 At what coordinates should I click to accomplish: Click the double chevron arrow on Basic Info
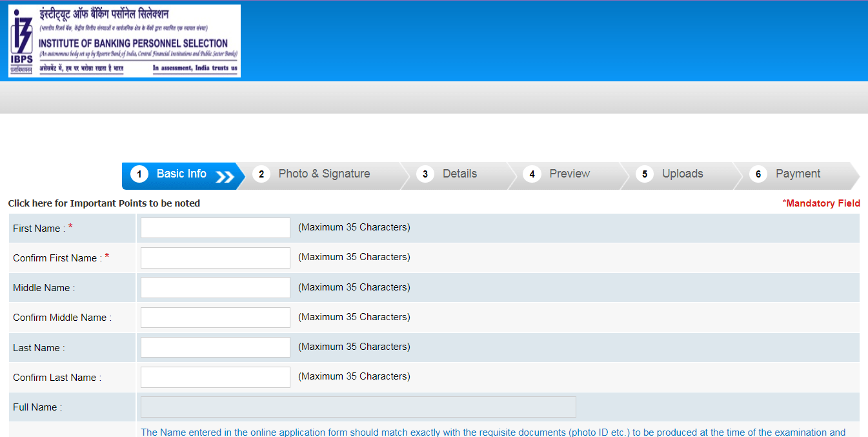(225, 177)
